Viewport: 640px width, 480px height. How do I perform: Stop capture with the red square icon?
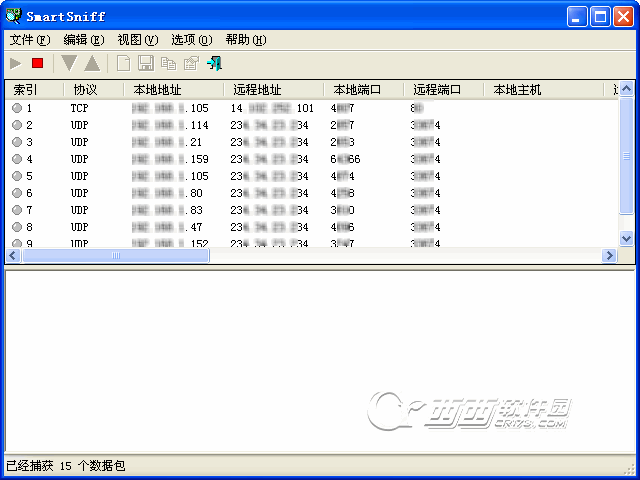(38, 63)
